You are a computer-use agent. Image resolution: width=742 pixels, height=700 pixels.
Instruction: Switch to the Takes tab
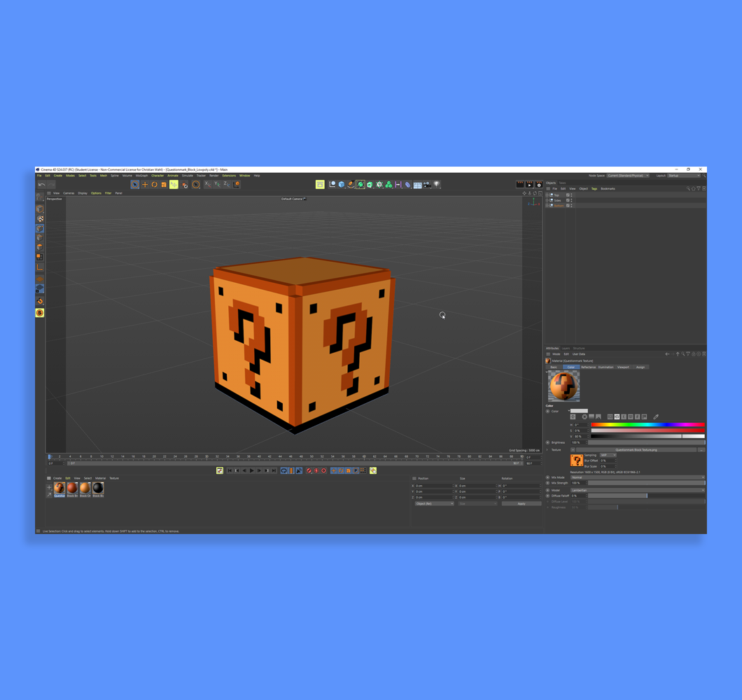[x=562, y=183]
